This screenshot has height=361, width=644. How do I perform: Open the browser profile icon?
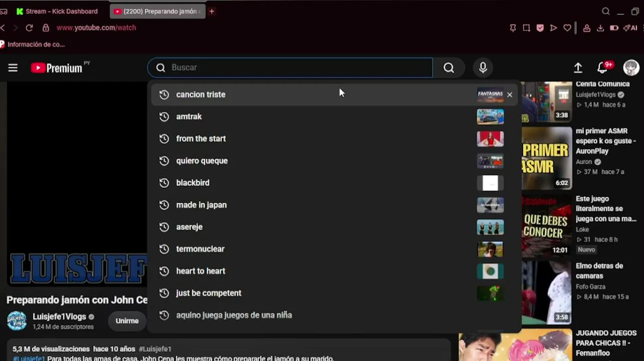point(586,28)
